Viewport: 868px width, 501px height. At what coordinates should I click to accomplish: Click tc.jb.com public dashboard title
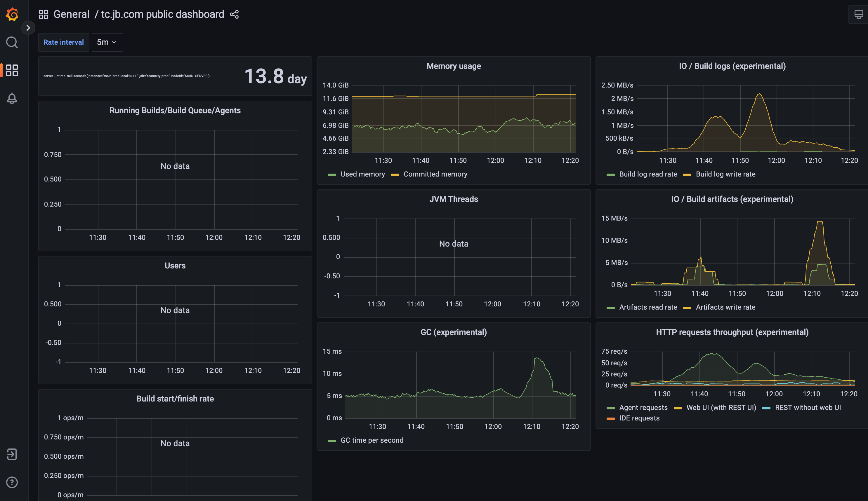coord(162,15)
